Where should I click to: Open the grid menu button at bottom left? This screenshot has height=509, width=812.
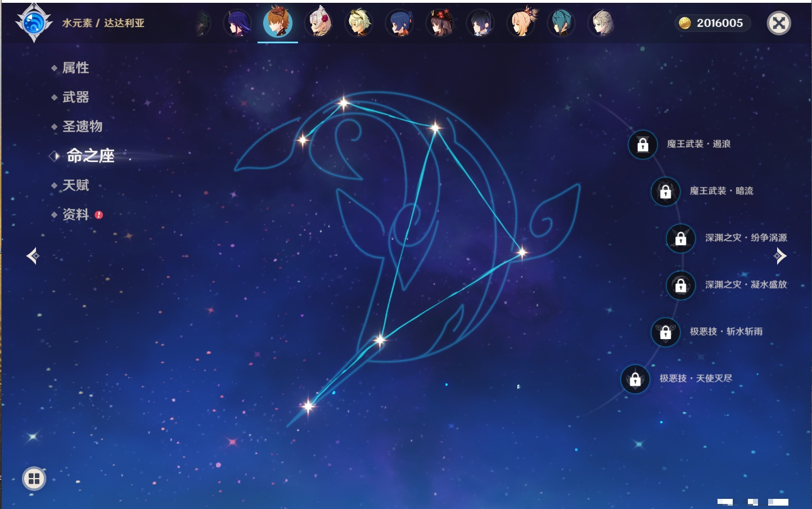click(34, 479)
